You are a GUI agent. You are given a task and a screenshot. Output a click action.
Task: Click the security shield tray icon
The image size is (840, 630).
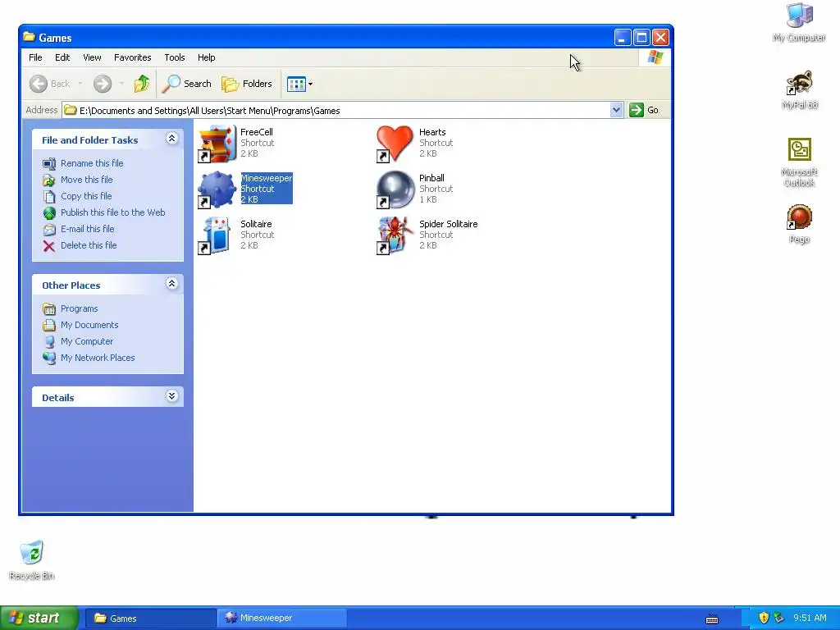[x=764, y=619]
